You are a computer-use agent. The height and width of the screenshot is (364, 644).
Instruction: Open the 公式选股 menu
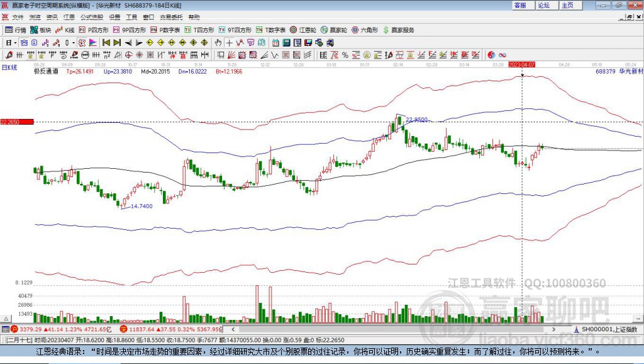pos(92,17)
